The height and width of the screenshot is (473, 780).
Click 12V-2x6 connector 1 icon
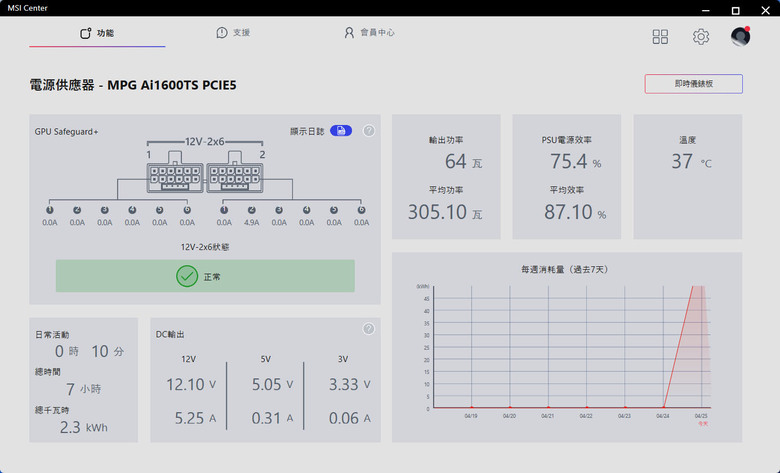pos(175,172)
